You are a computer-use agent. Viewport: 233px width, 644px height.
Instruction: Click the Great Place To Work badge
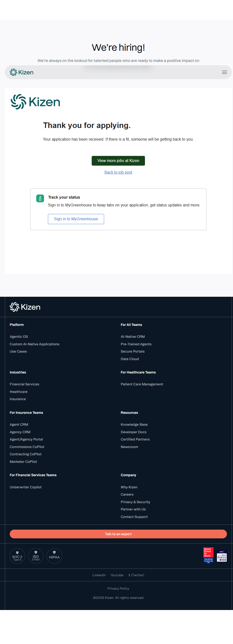click(208, 555)
